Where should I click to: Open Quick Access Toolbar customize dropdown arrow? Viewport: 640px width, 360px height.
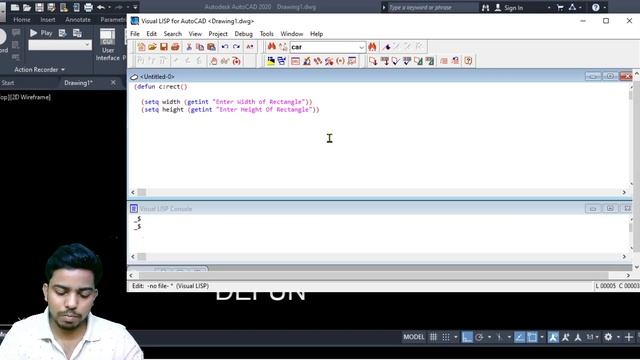pos(135,7)
